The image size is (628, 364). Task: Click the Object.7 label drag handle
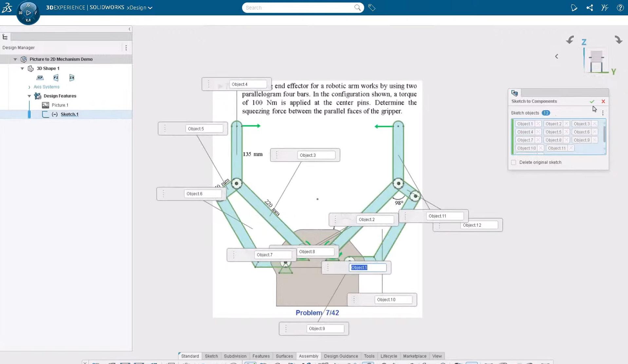[x=234, y=255]
